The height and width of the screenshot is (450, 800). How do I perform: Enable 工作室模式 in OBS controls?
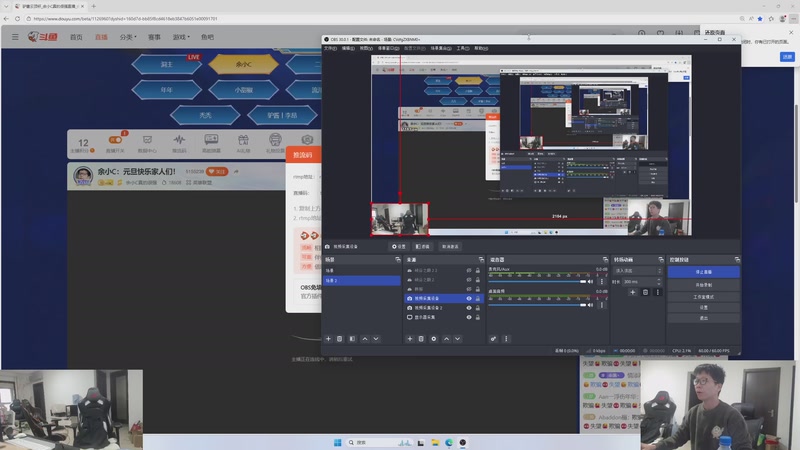click(703, 296)
